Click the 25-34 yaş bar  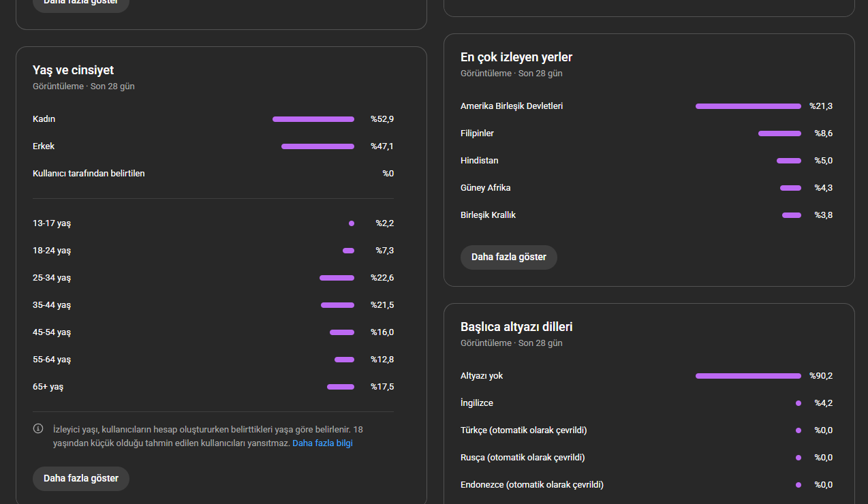point(337,278)
